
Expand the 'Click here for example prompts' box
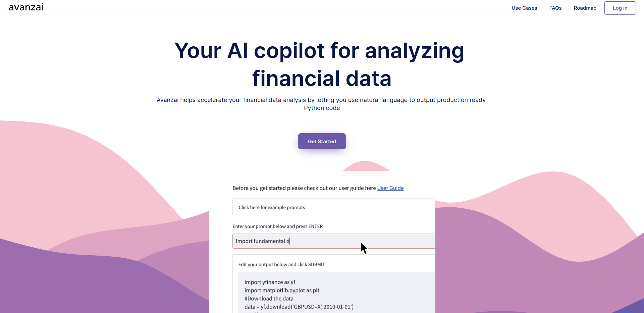334,207
